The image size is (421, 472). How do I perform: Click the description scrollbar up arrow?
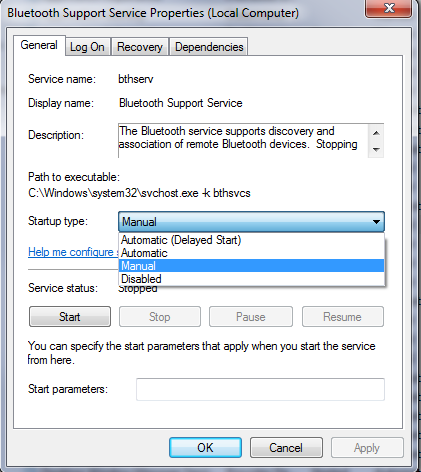pyautogui.click(x=376, y=133)
